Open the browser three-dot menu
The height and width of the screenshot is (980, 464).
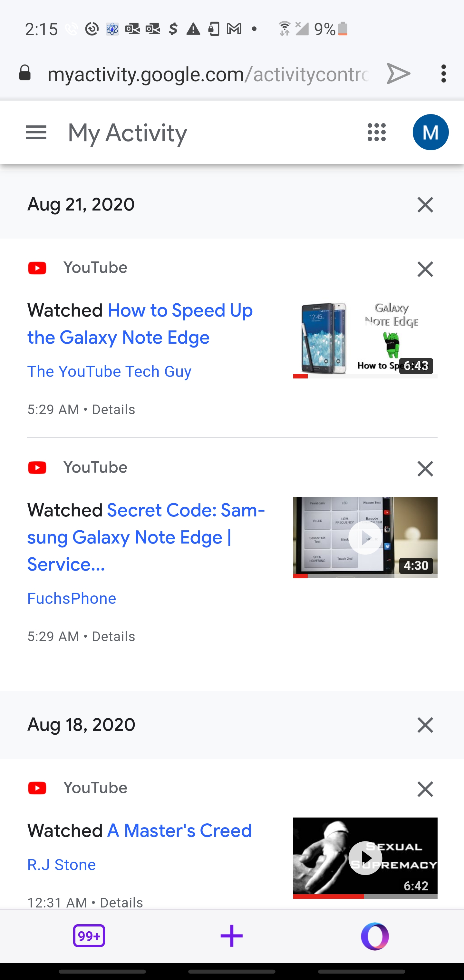[443, 73]
